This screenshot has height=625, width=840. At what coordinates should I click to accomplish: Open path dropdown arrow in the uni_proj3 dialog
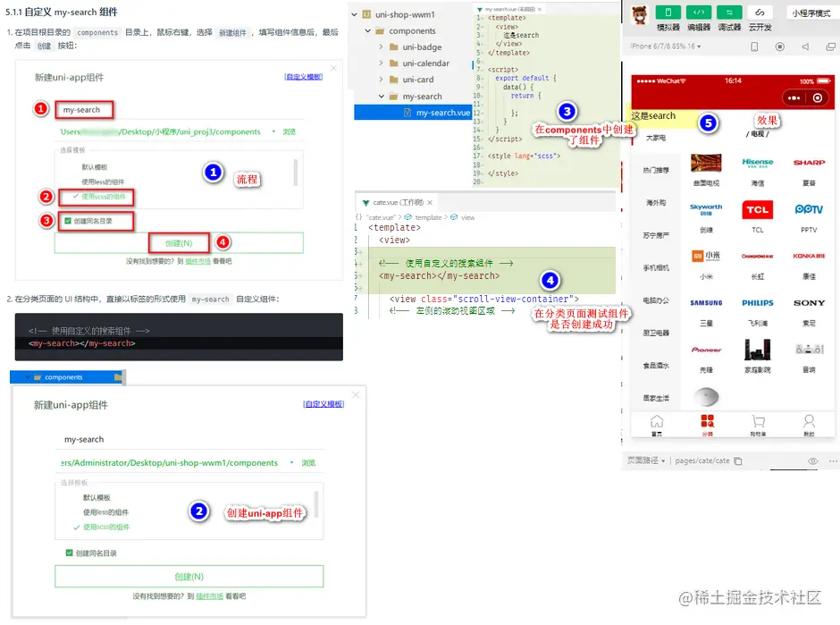[273, 131]
